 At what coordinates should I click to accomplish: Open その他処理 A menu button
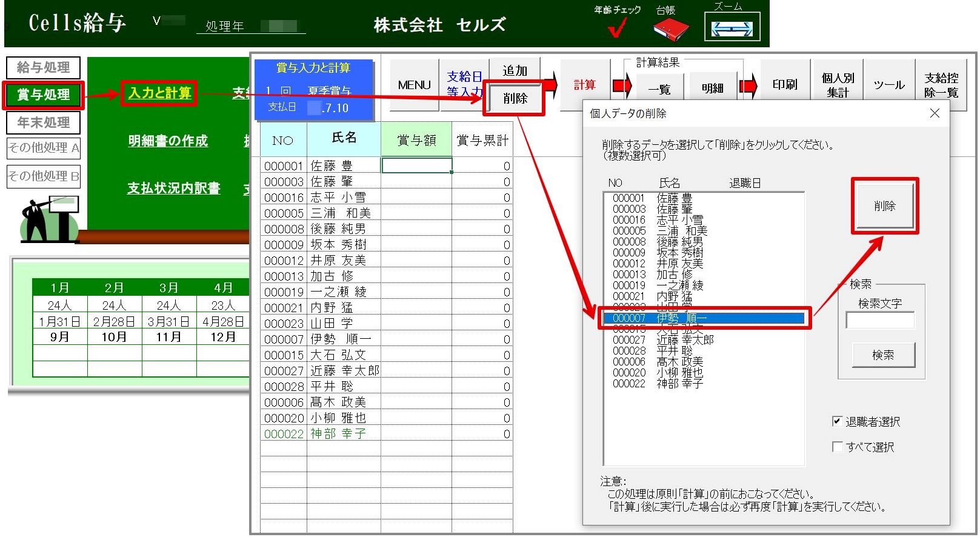[44, 148]
